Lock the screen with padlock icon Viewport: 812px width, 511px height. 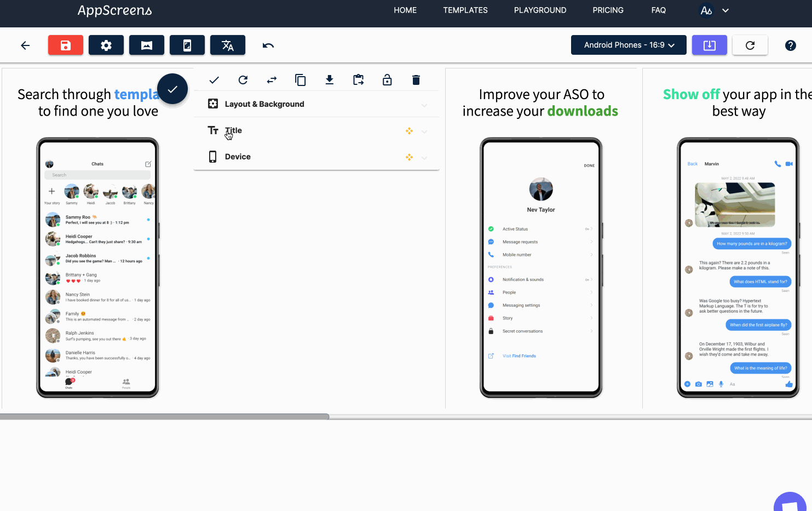[387, 79]
